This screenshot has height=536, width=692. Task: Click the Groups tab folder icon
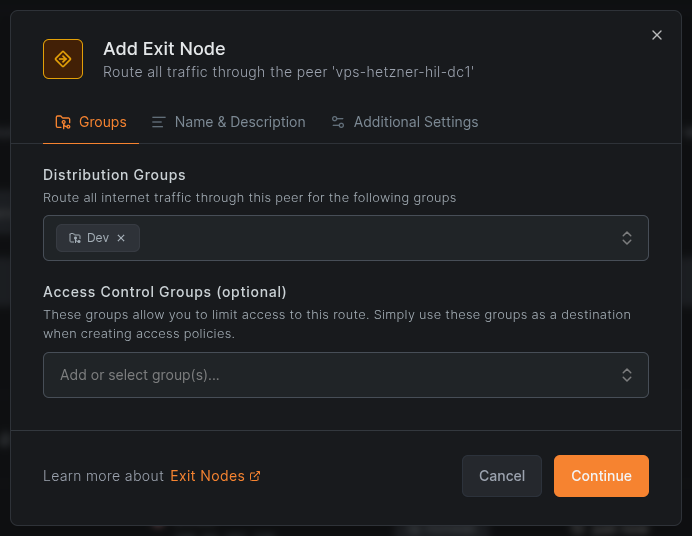(63, 122)
